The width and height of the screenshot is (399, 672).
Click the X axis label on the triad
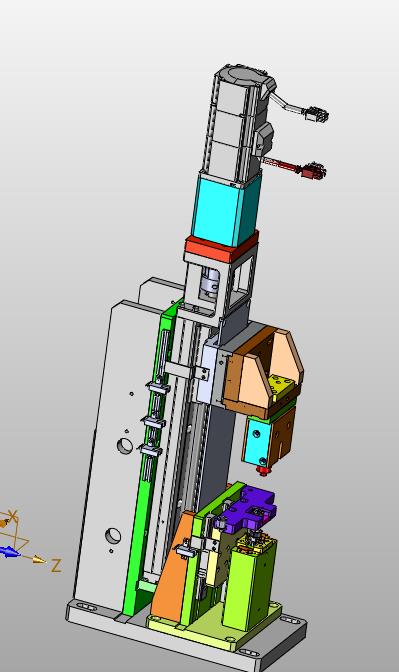coord(13,515)
